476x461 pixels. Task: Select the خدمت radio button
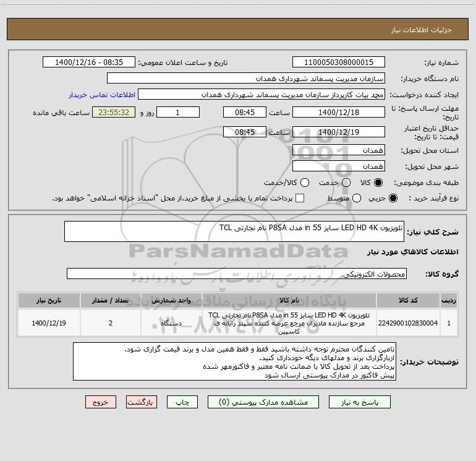(346, 183)
